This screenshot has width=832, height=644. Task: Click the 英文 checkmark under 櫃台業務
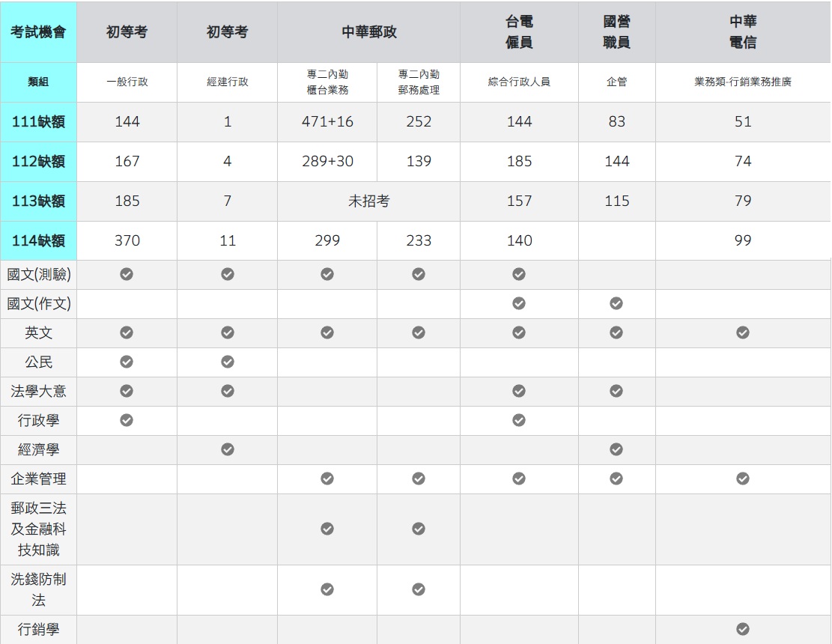[x=327, y=332]
